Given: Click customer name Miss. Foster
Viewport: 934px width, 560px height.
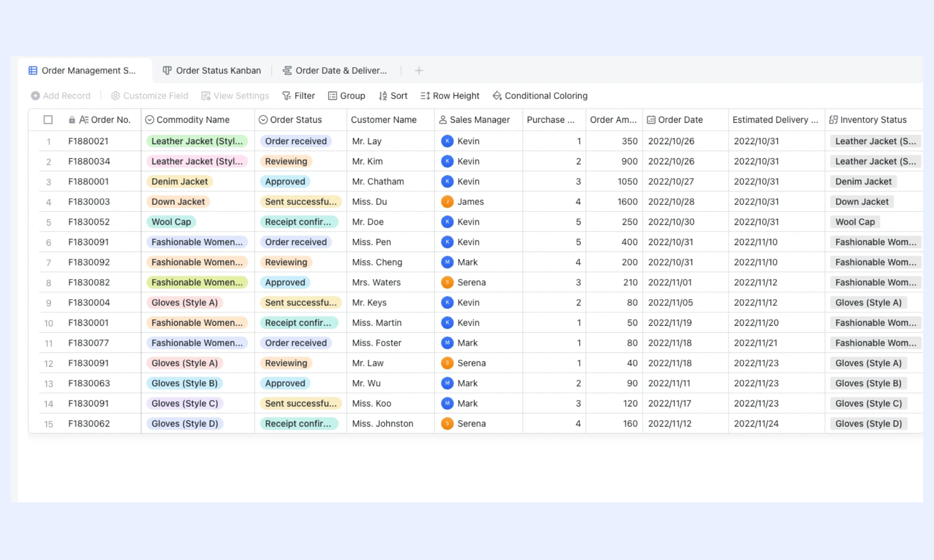Looking at the screenshot, I should click(x=376, y=343).
